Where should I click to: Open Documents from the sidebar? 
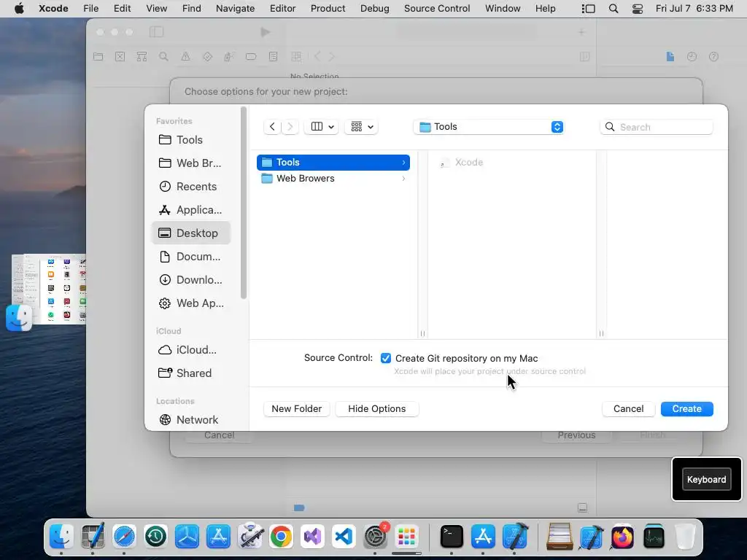(190, 256)
